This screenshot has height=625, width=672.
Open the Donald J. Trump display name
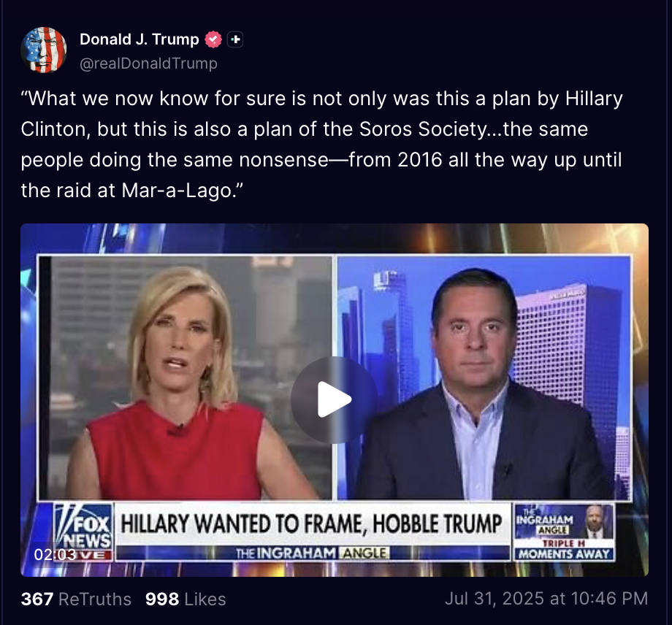click(x=140, y=39)
